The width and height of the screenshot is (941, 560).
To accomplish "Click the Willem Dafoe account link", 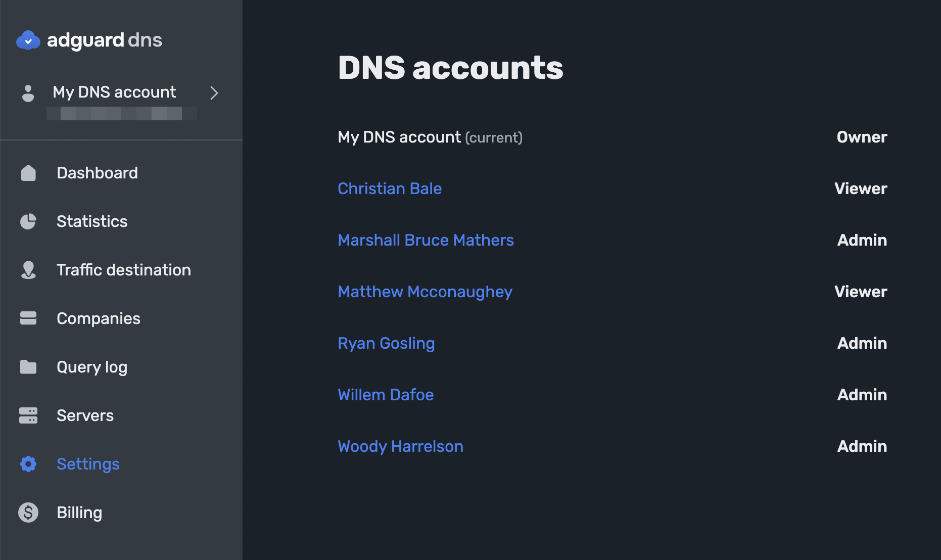I will click(x=386, y=395).
